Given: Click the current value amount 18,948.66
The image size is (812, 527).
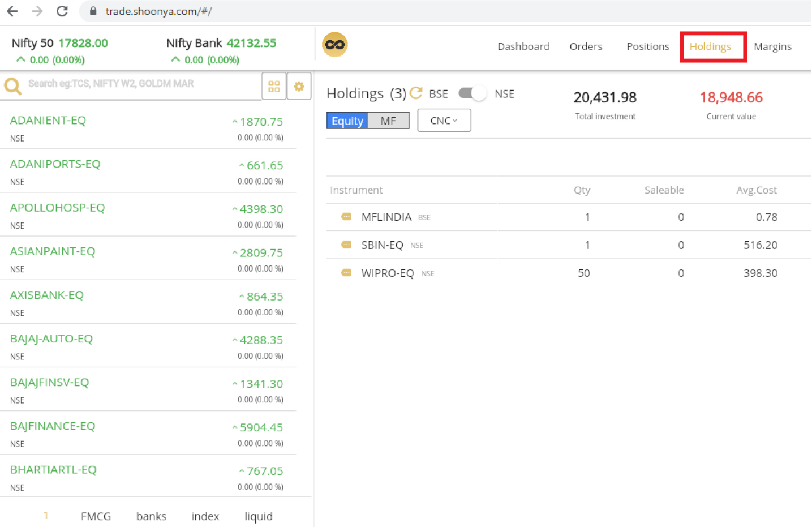Looking at the screenshot, I should point(731,97).
